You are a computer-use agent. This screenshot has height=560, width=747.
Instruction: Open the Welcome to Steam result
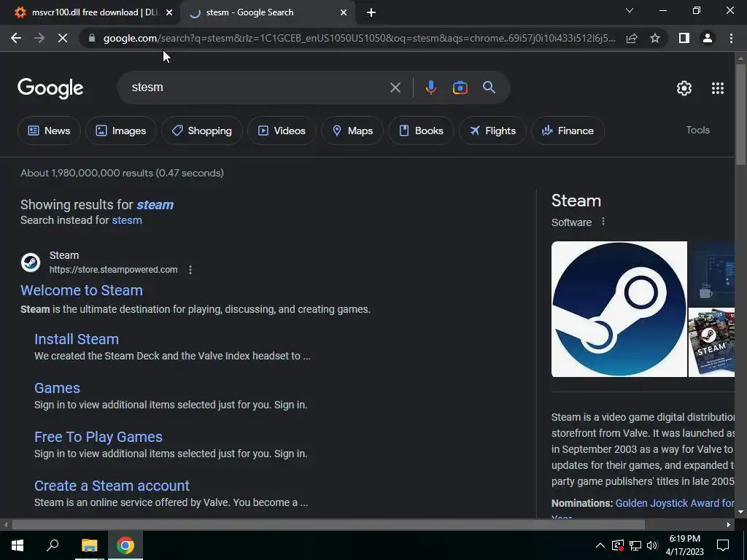click(x=82, y=290)
